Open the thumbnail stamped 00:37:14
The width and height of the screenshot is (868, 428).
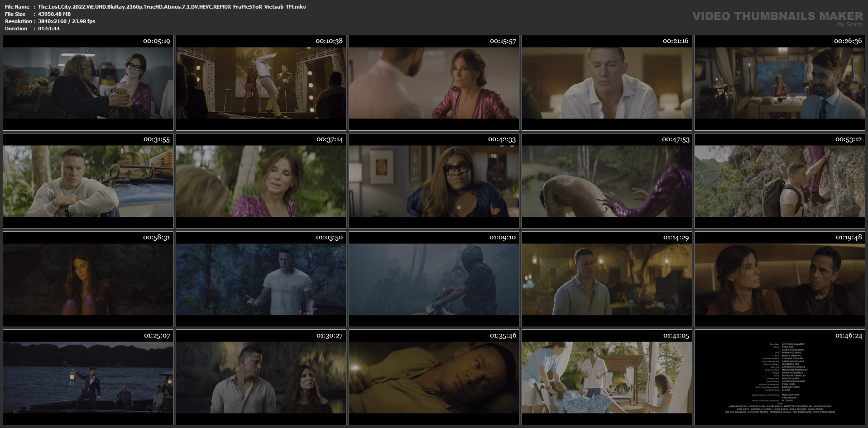tap(261, 181)
